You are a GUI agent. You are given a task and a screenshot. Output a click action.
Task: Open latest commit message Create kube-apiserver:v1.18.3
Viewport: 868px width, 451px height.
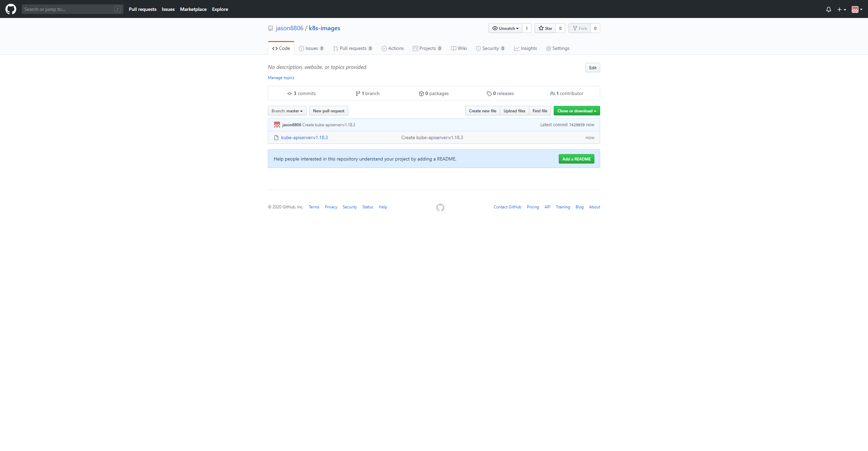[x=329, y=125]
